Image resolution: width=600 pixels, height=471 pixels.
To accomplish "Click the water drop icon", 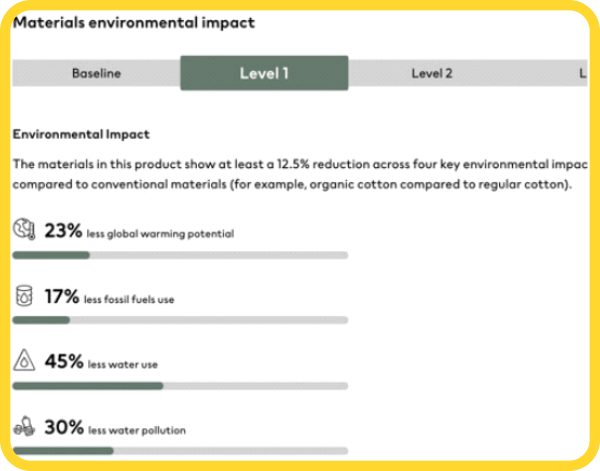I will point(24,361).
